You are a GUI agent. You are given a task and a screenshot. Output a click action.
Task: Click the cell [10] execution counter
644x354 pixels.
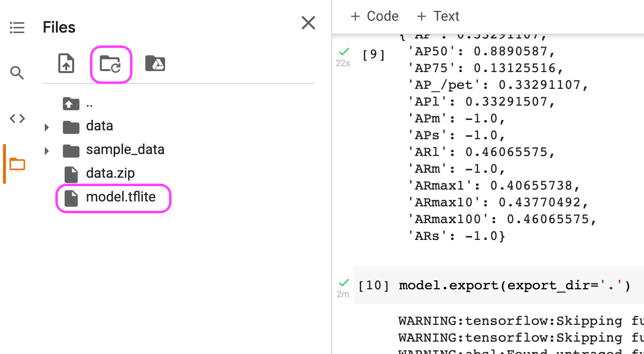[374, 285]
